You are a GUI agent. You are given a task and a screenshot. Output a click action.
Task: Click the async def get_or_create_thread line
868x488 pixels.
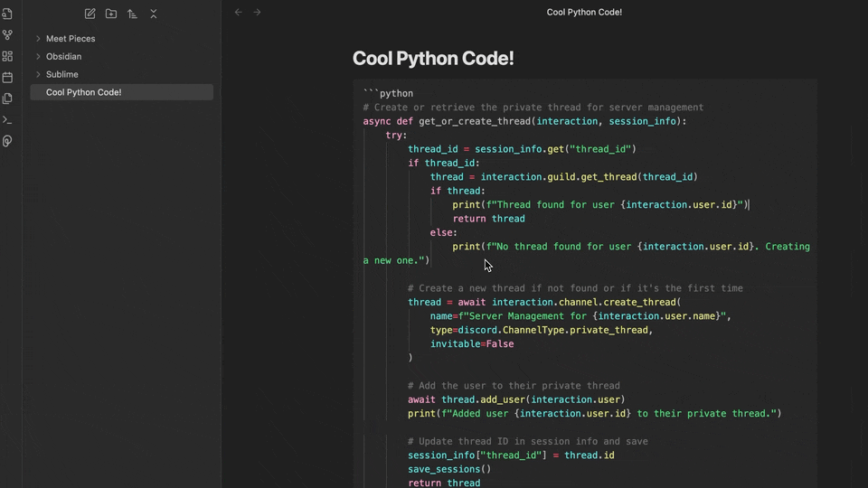(x=524, y=121)
